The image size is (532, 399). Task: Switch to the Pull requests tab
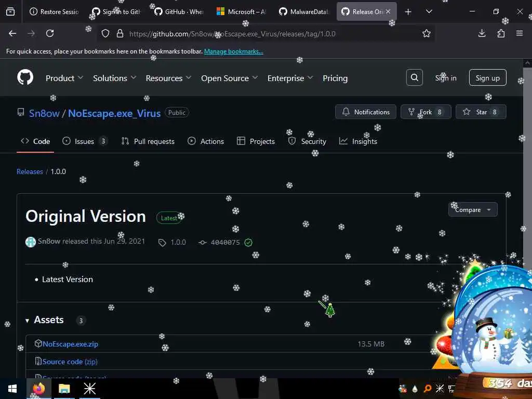[148, 141]
